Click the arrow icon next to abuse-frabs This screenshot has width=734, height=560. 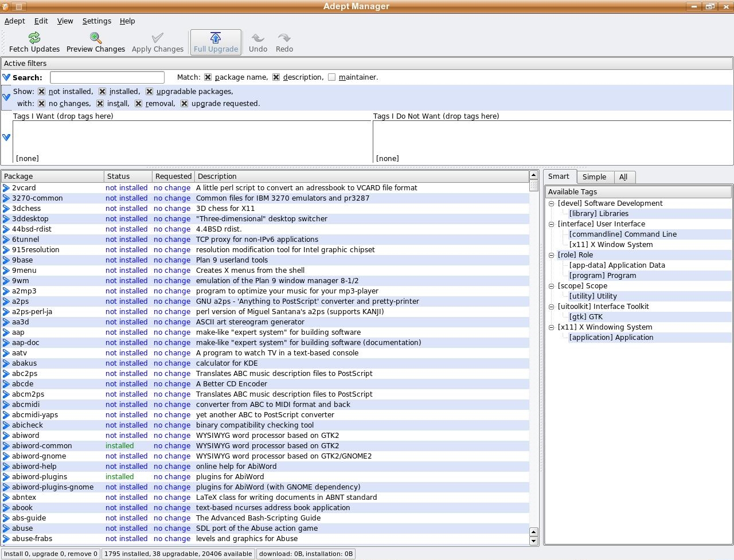6,539
